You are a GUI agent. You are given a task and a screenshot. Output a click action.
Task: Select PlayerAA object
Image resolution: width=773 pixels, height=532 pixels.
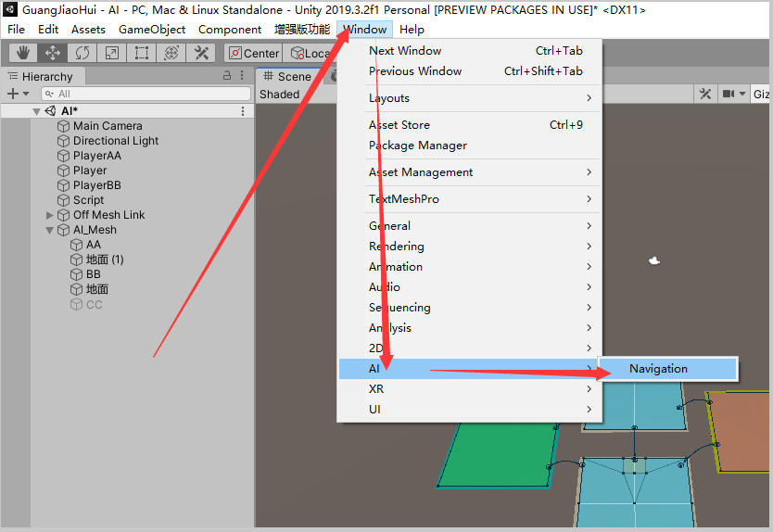click(97, 156)
